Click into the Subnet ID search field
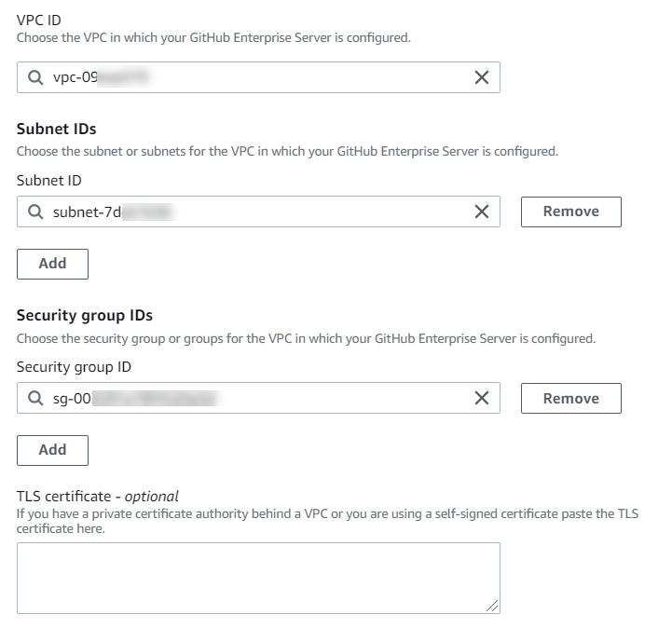The height and width of the screenshot is (628, 672). pyautogui.click(x=280, y=212)
